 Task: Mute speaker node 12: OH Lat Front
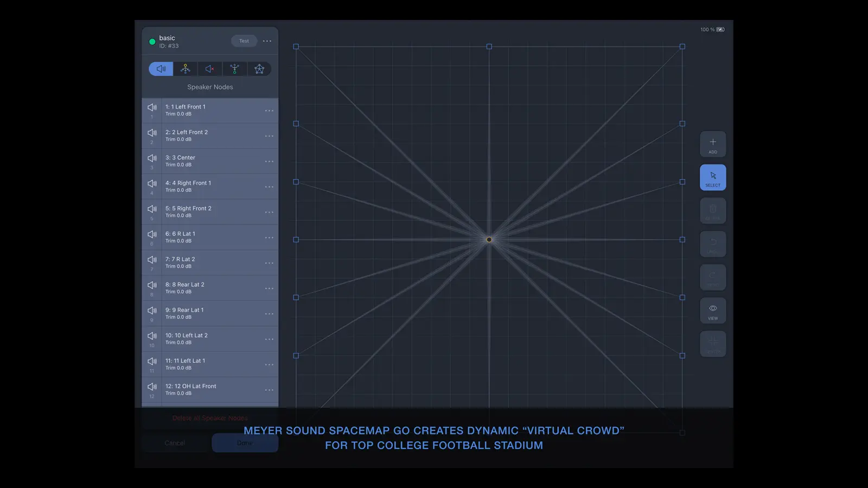click(x=151, y=387)
